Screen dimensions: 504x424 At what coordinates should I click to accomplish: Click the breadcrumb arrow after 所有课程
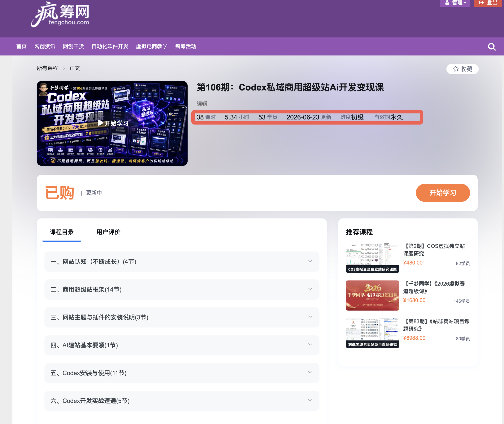64,68
